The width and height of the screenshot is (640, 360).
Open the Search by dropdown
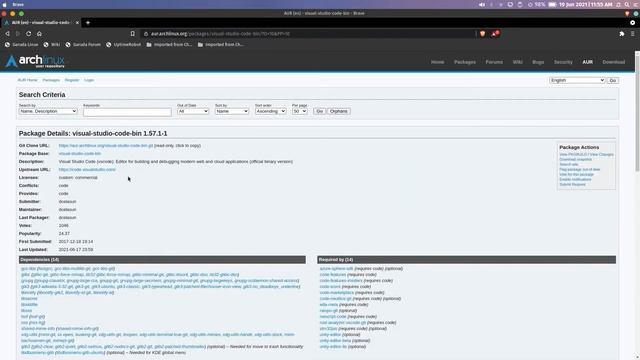tap(48, 111)
